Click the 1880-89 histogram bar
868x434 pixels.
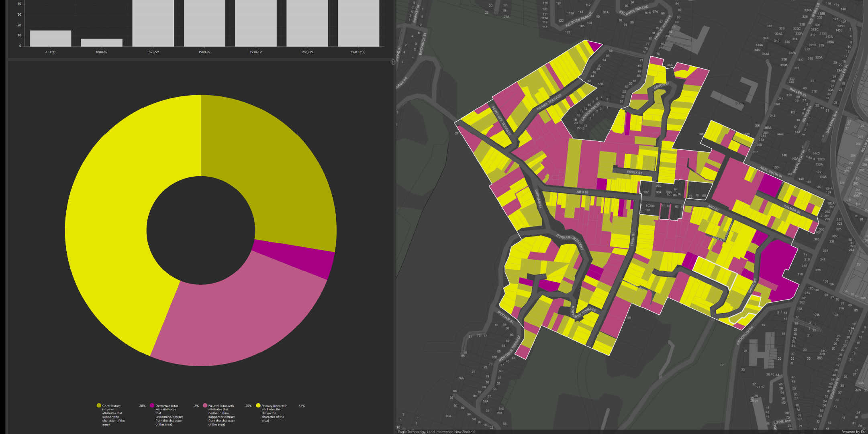[x=102, y=43]
